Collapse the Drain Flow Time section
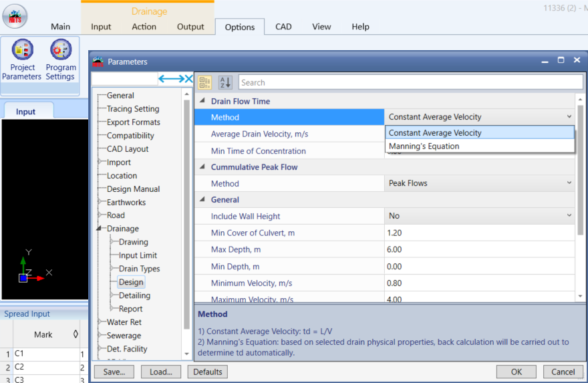 202,101
